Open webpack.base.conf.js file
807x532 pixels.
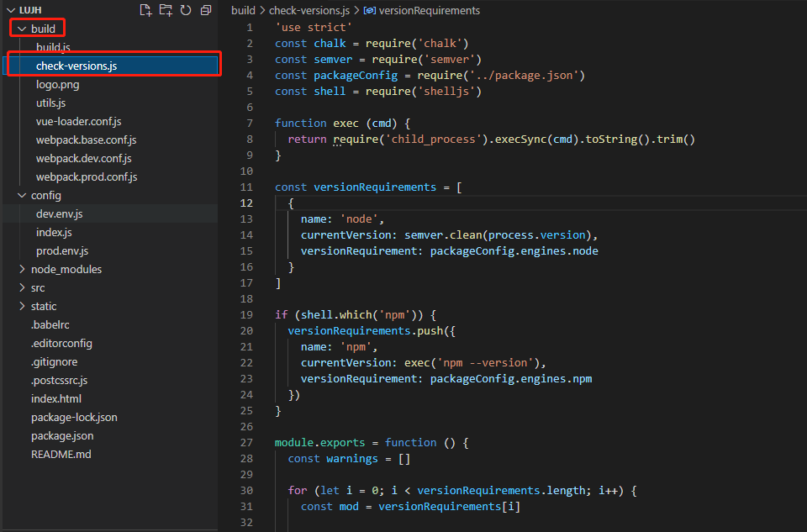pyautogui.click(x=87, y=140)
